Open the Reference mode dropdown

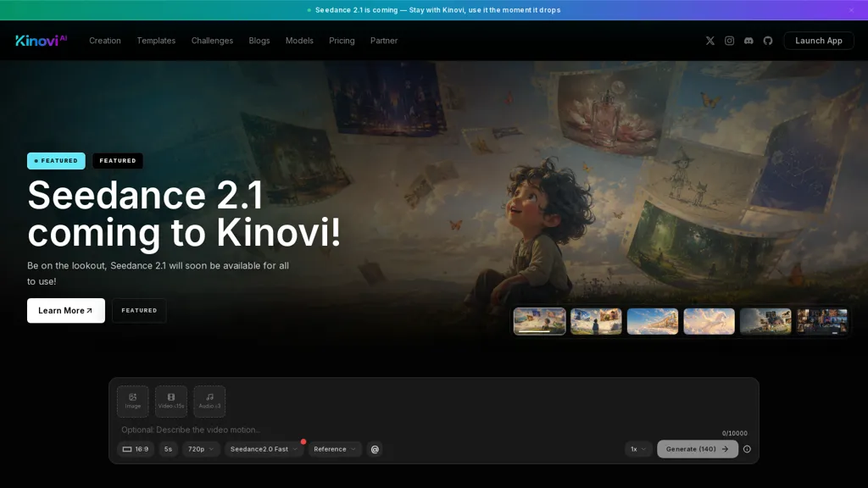[334, 449]
